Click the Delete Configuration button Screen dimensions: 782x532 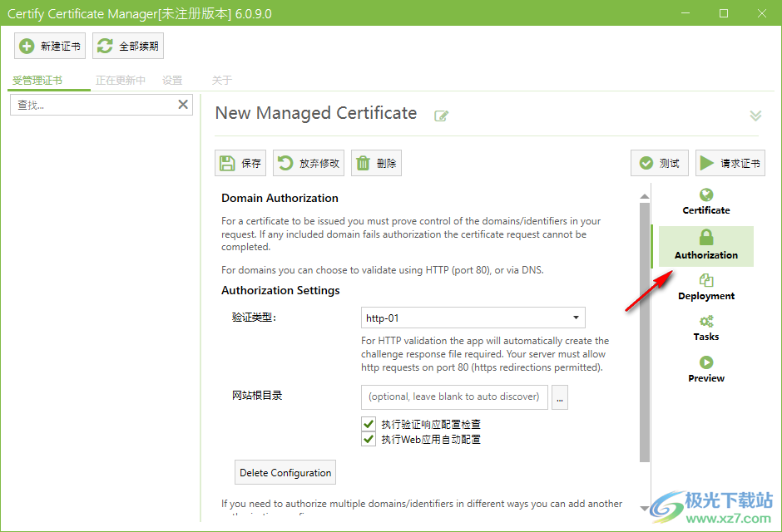[x=285, y=472]
